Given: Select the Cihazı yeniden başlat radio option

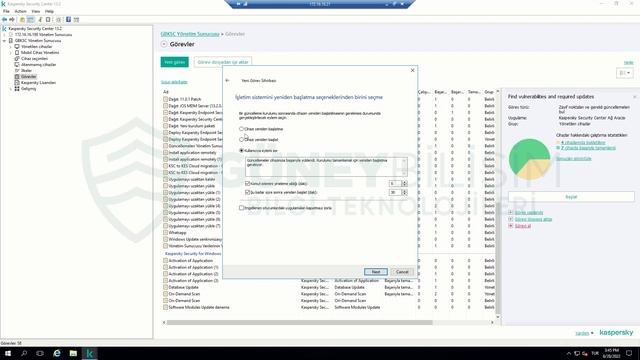Looking at the screenshot, I should (x=242, y=140).
